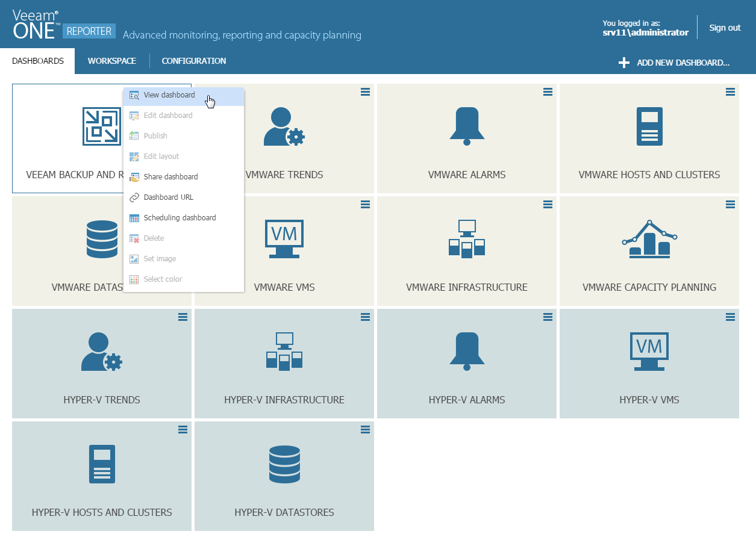Open menu on VMware Alarms tile
Screen dimensions: 756x546
548,92
